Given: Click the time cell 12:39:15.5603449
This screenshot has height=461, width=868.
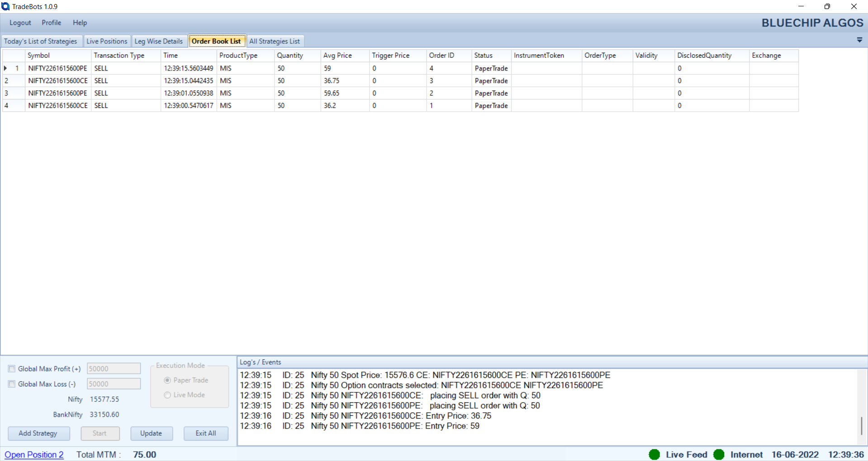Looking at the screenshot, I should (x=189, y=68).
